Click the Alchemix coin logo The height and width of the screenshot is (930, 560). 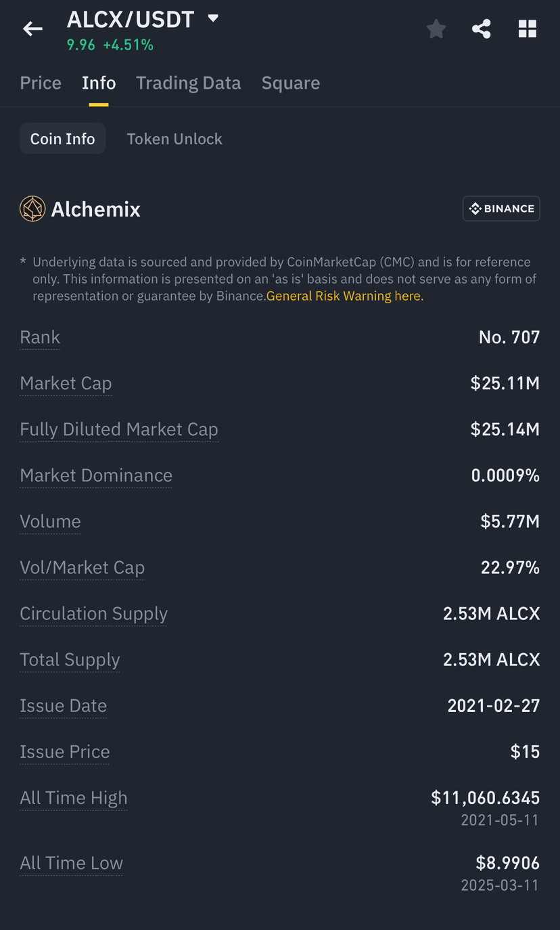point(32,209)
